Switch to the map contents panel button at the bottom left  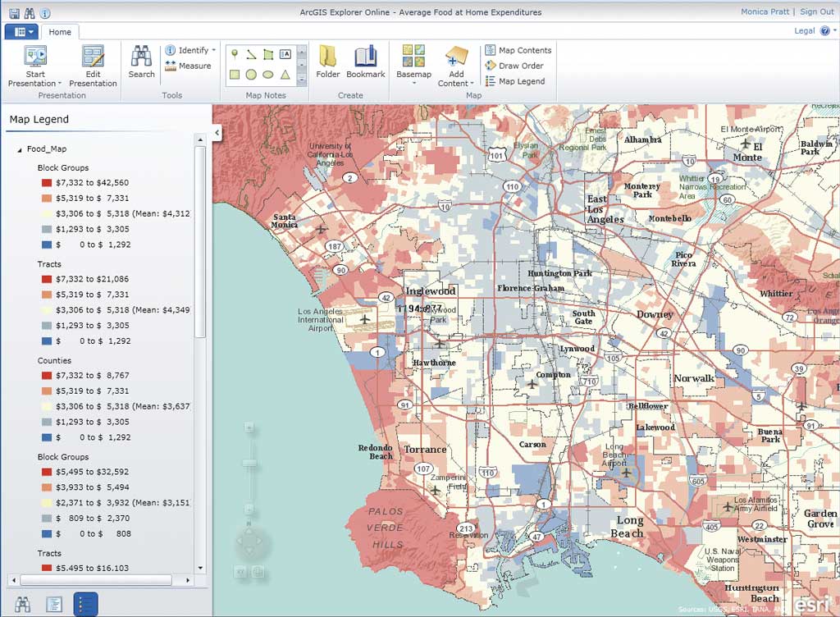(54, 604)
